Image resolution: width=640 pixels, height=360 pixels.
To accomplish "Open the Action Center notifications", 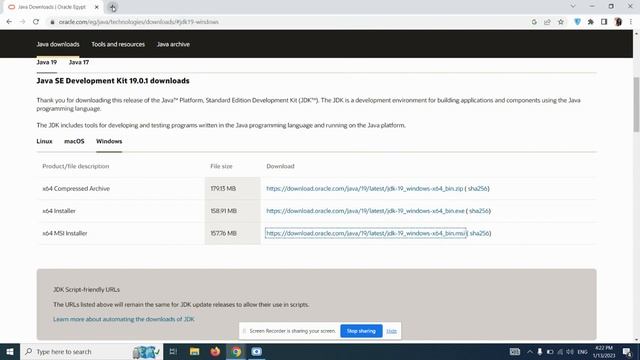I will (x=628, y=352).
